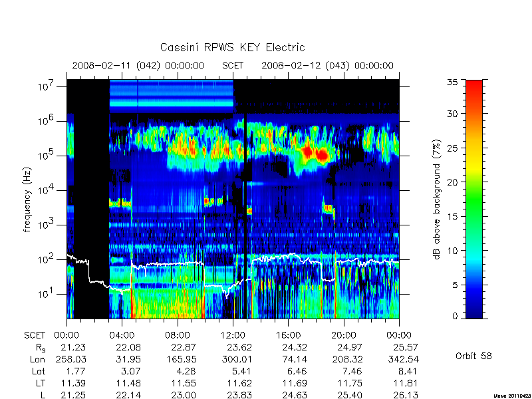
Task: Click the Lon value '342.54'
Action: click(x=403, y=359)
